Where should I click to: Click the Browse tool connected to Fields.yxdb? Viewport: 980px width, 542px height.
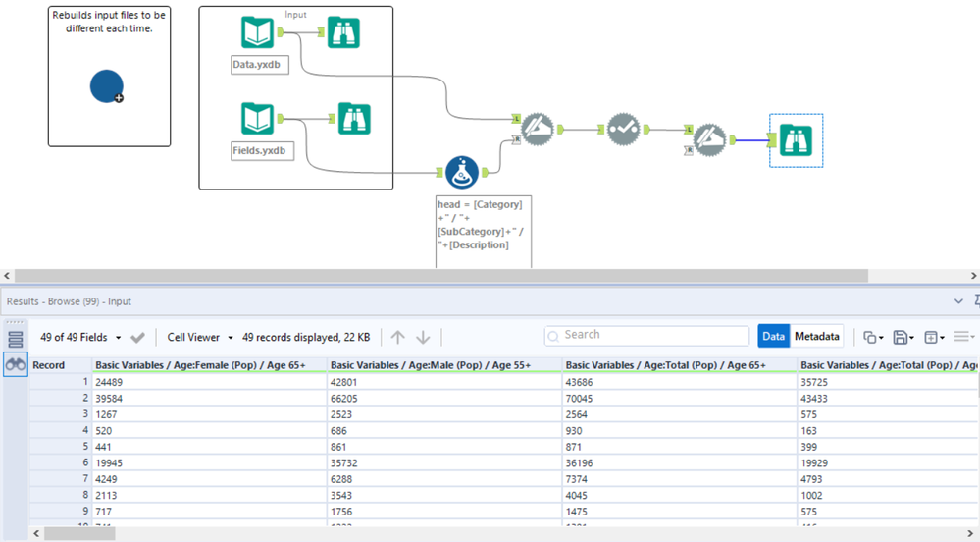pos(353,119)
